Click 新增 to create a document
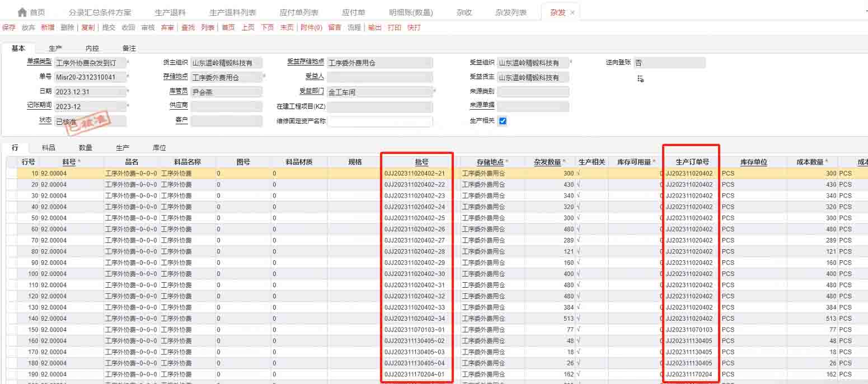The height and width of the screenshot is (384, 868). click(x=48, y=27)
